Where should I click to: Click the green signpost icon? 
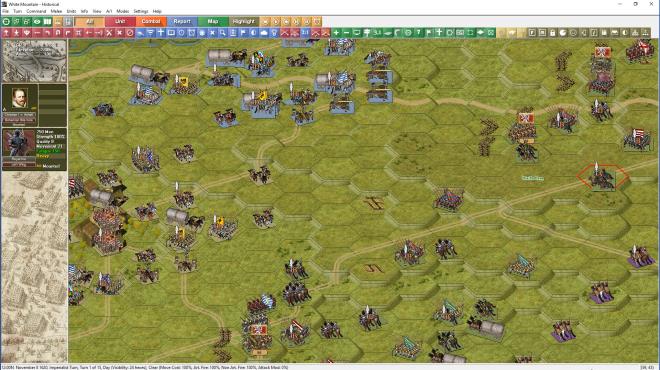coord(367,32)
